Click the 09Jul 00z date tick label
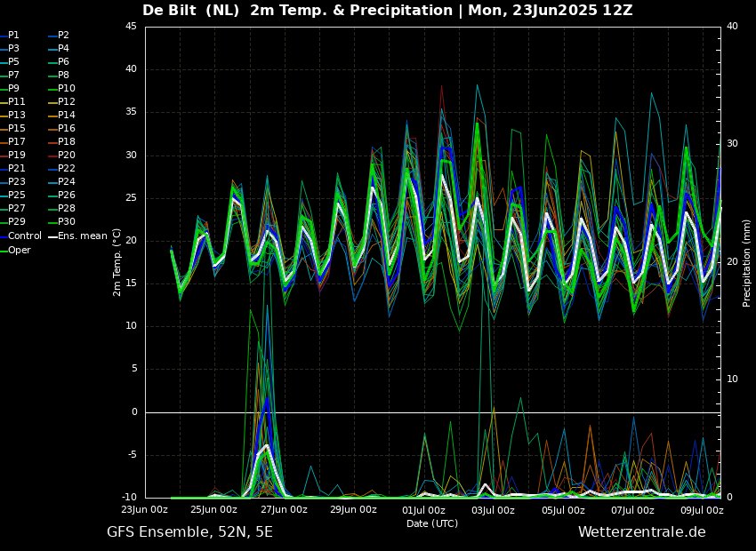The height and width of the screenshot is (551, 756). pyautogui.click(x=702, y=509)
